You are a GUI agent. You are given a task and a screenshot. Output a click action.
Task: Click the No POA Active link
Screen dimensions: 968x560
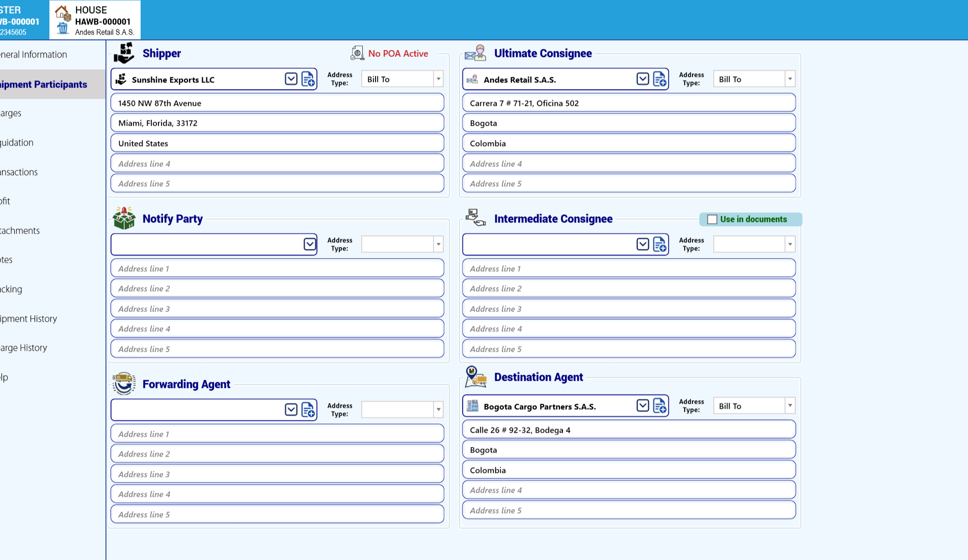(398, 53)
